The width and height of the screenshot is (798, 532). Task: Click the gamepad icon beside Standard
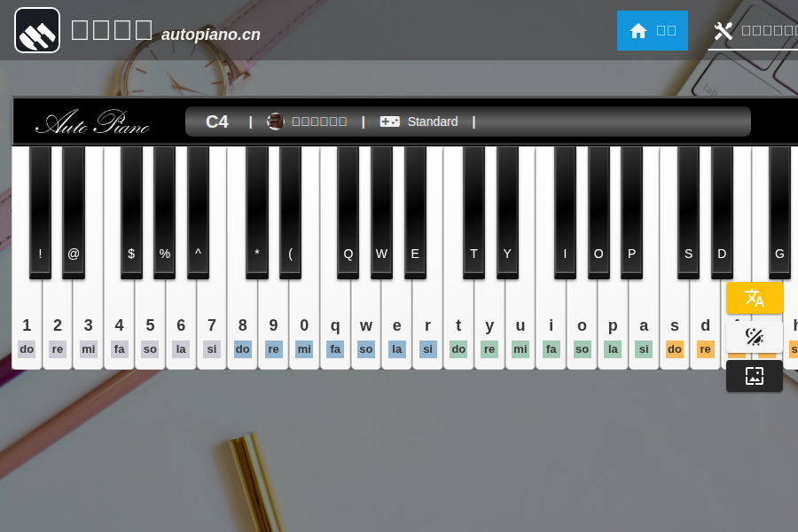[x=390, y=121]
